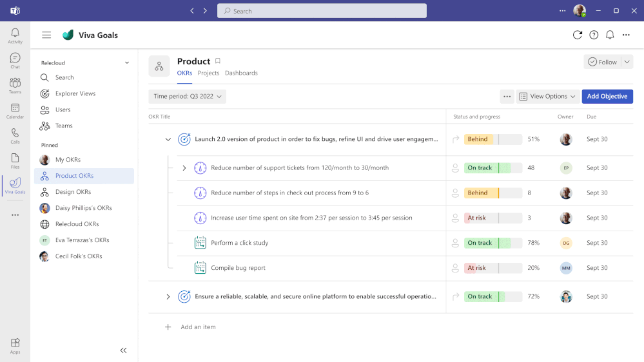Expand Reduce number of support tickets key result
Image resolution: width=644 pixels, height=362 pixels.
(x=184, y=168)
